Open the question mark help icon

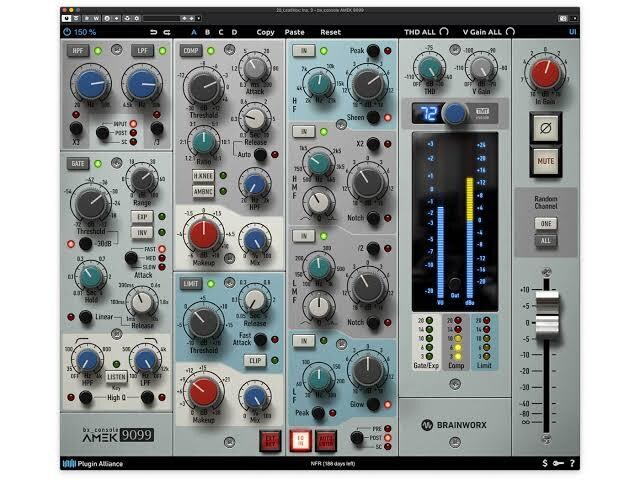[572, 463]
